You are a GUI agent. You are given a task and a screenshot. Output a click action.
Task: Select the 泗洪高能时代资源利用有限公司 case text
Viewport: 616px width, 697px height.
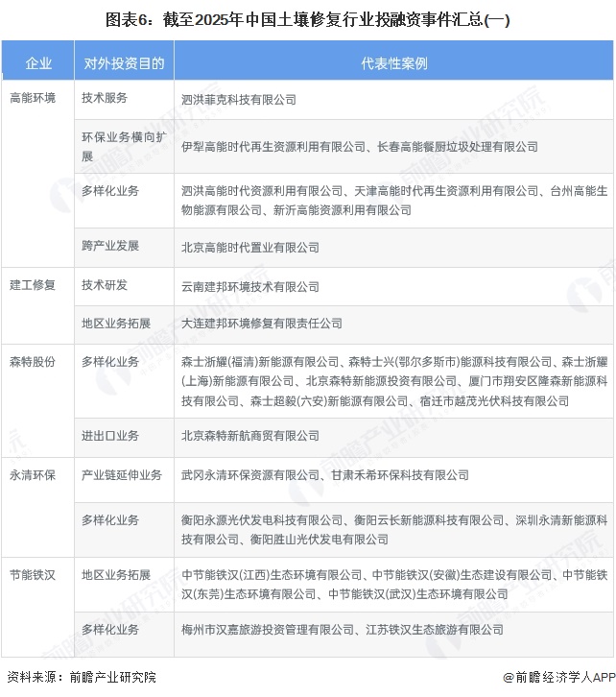(x=262, y=191)
